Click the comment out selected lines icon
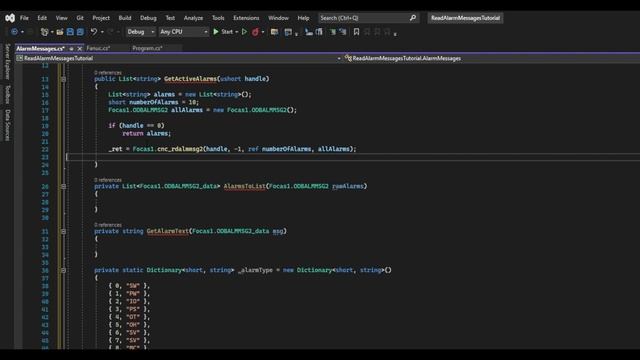640x360 pixels. coord(333,32)
